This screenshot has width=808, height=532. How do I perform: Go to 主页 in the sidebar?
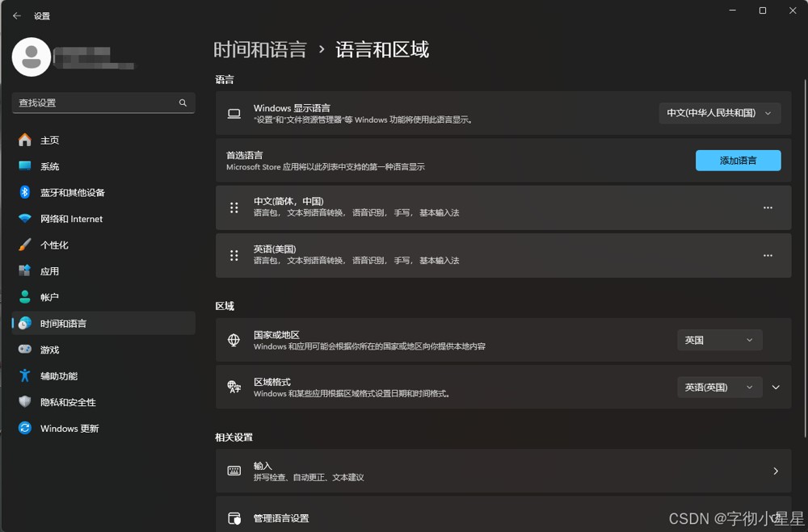tap(103, 140)
